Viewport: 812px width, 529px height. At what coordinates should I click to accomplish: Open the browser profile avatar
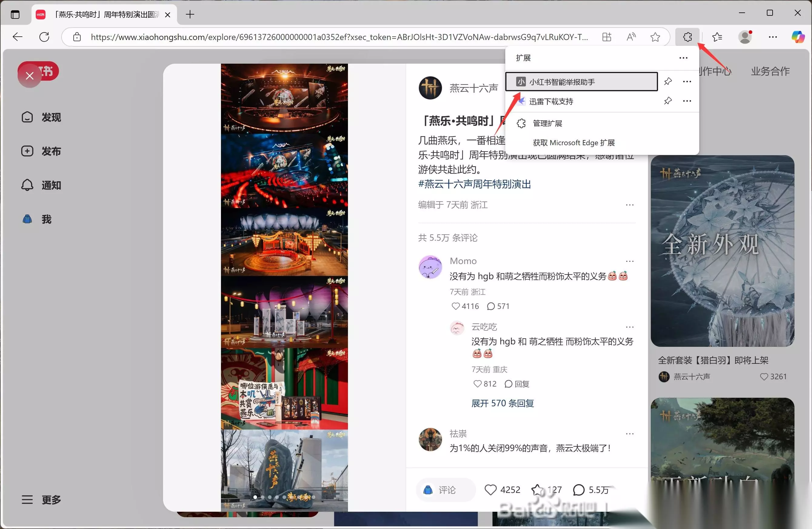click(745, 37)
